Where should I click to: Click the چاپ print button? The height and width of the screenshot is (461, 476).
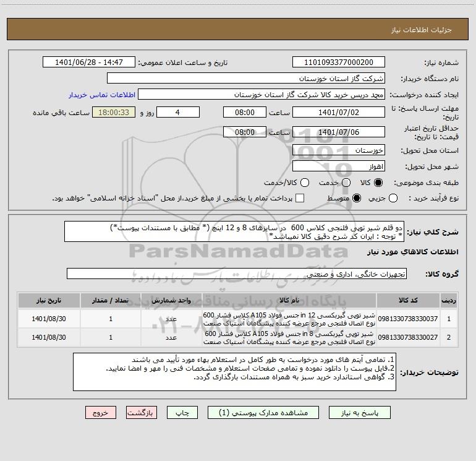[182, 412]
